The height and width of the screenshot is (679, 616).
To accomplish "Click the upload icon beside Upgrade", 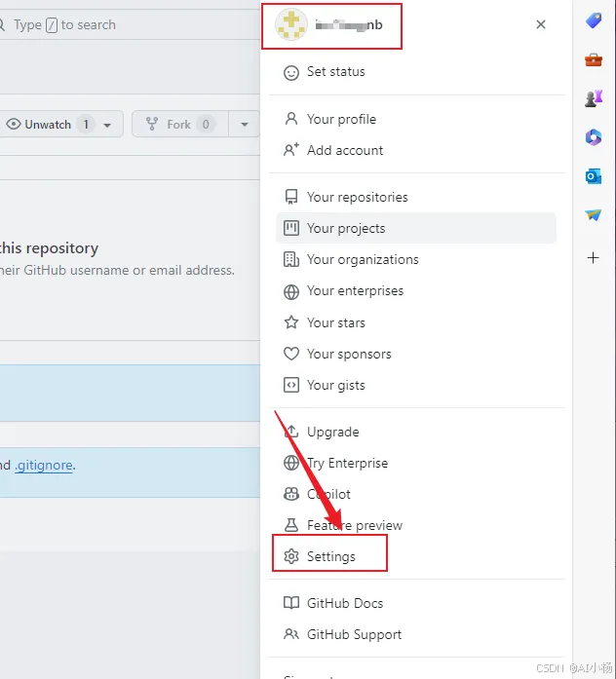I will point(291,432).
